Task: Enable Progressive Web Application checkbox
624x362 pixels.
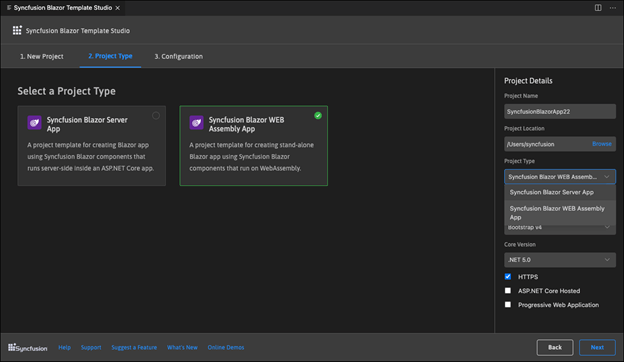Action: 508,304
